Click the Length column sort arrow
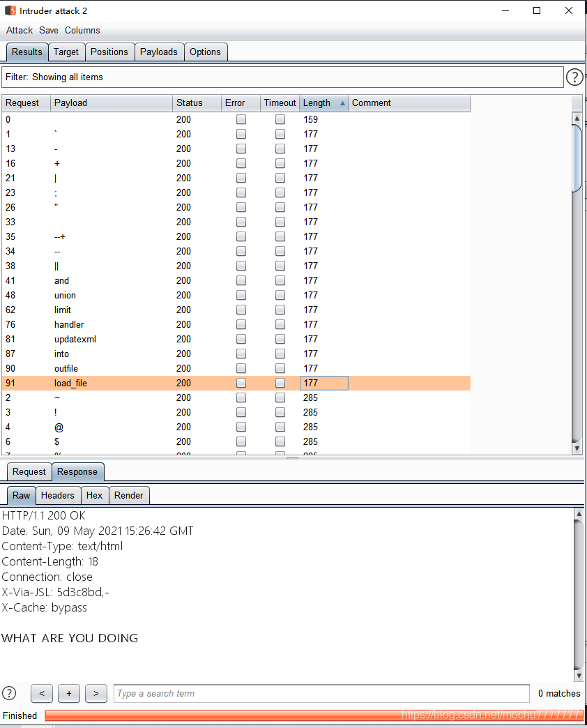The width and height of the screenshot is (587, 728). pyautogui.click(x=342, y=103)
